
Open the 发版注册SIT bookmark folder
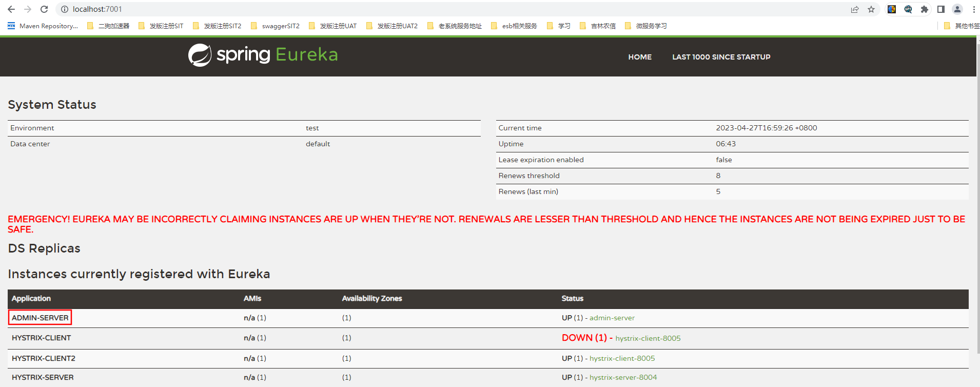click(161, 26)
